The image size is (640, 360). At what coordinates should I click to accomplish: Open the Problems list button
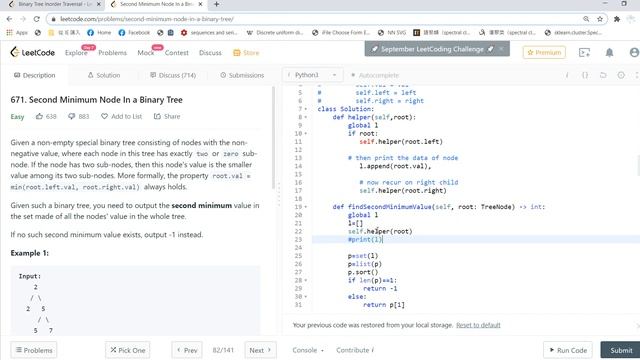(34, 350)
